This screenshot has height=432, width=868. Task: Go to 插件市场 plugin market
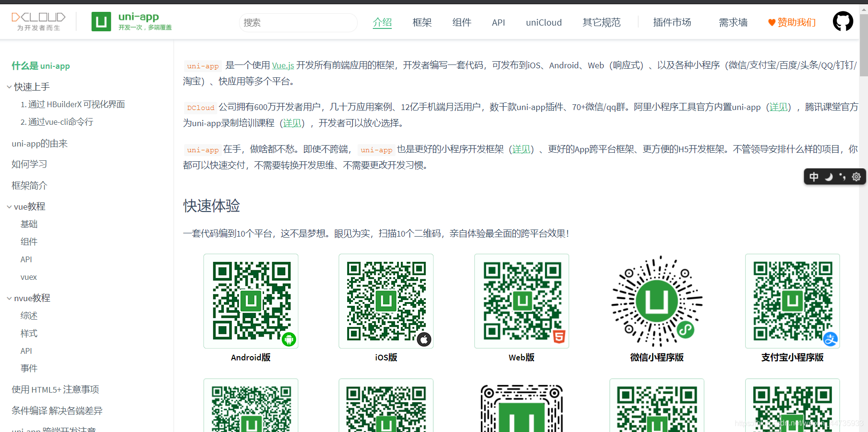pyautogui.click(x=672, y=22)
